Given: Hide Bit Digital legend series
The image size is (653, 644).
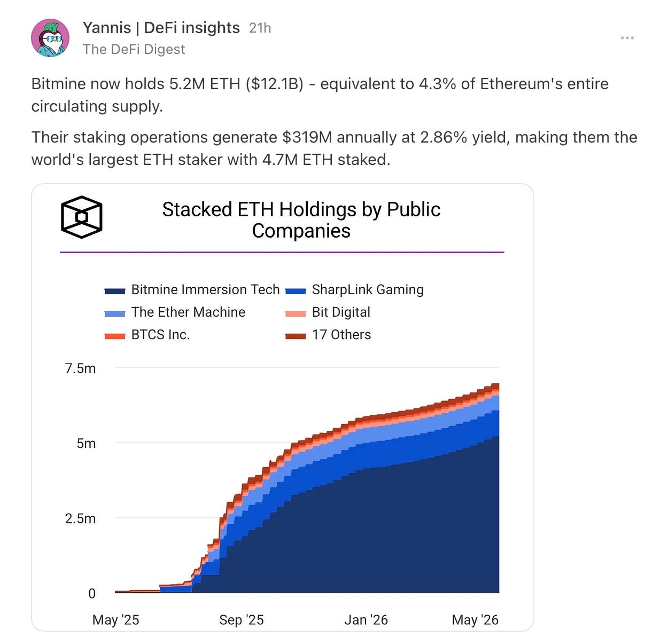Looking at the screenshot, I should click(328, 312).
